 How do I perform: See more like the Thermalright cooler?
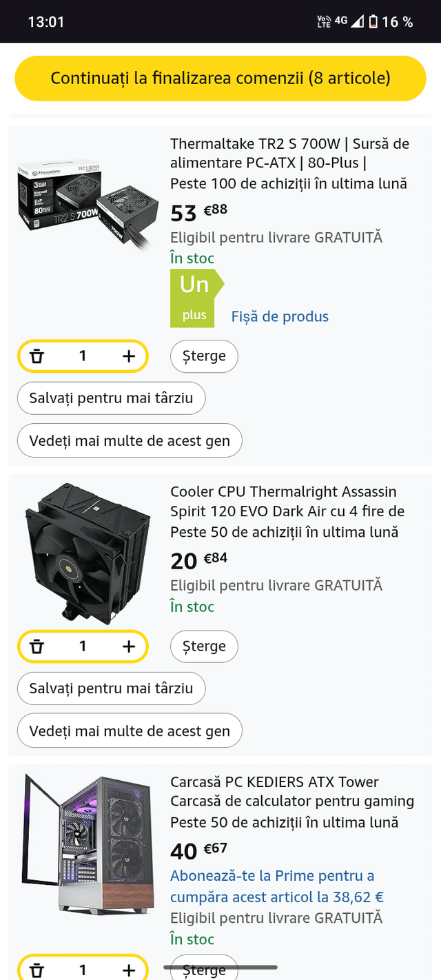click(130, 731)
